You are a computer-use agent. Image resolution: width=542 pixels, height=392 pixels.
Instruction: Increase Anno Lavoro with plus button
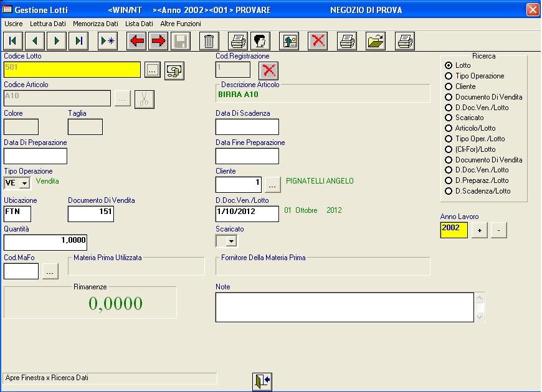(x=478, y=230)
